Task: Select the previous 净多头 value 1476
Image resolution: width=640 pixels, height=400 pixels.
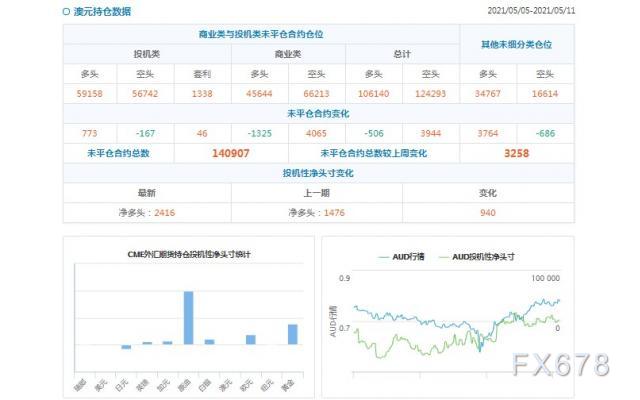Action: [x=334, y=213]
